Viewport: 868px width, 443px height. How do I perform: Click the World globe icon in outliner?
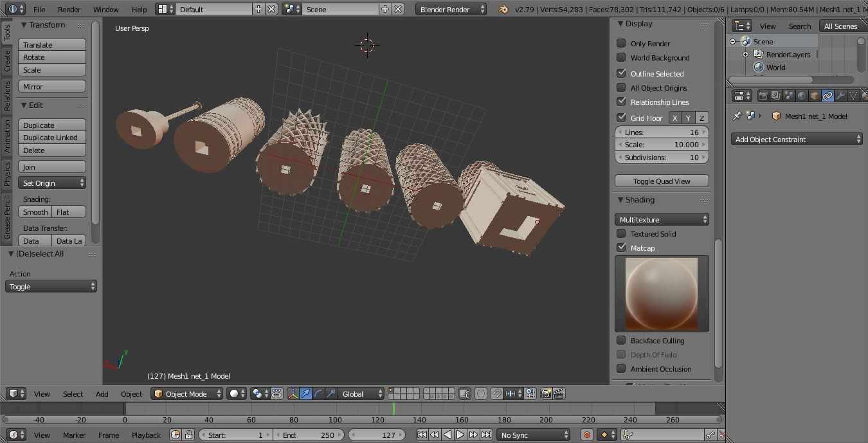point(759,67)
